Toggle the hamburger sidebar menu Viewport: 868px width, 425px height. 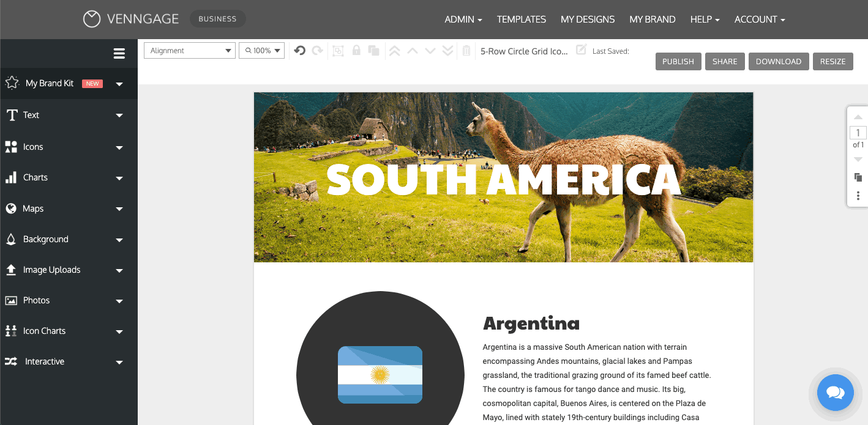coord(119,54)
